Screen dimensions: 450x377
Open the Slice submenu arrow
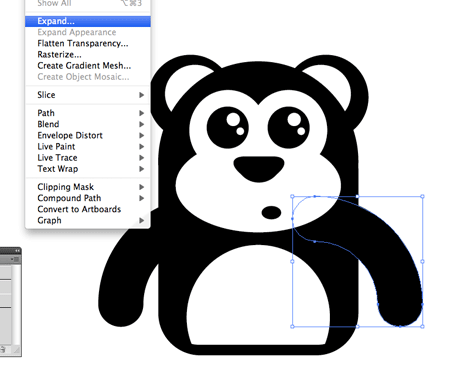pyautogui.click(x=142, y=95)
